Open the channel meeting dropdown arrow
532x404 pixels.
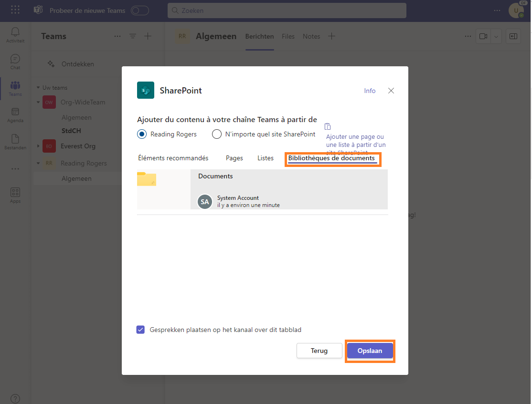[x=496, y=36]
